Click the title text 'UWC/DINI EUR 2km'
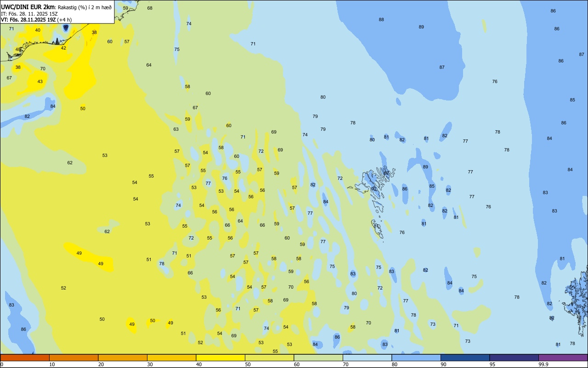This screenshot has height=368, width=588. 27,7
